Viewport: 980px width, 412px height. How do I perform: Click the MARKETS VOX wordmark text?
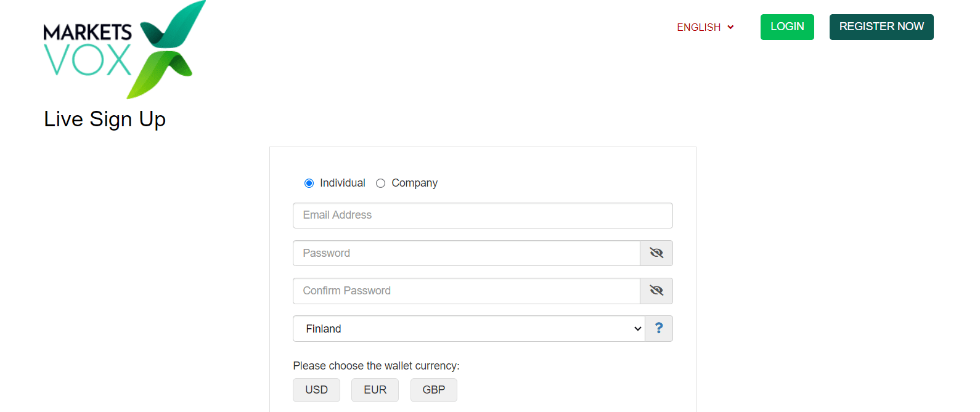[x=88, y=49]
